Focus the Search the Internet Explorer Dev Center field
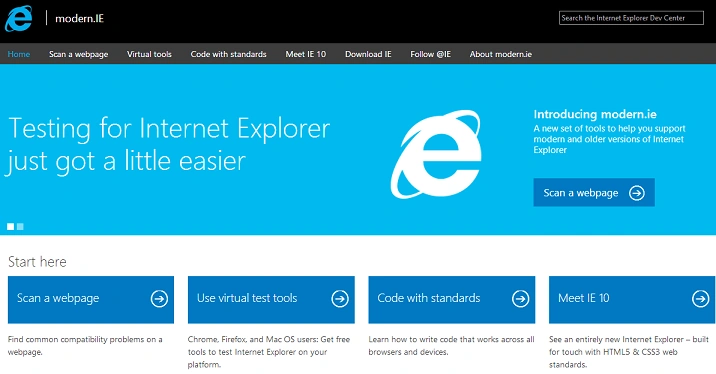 pos(631,18)
